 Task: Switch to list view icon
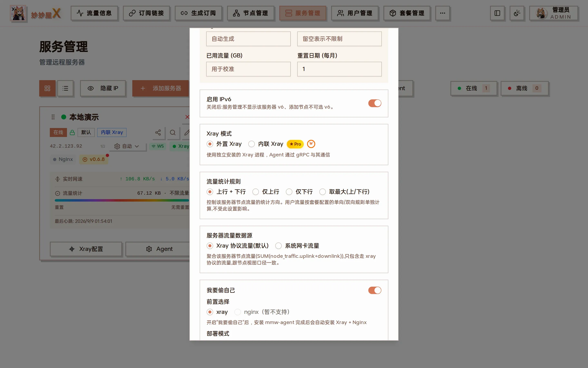click(65, 88)
